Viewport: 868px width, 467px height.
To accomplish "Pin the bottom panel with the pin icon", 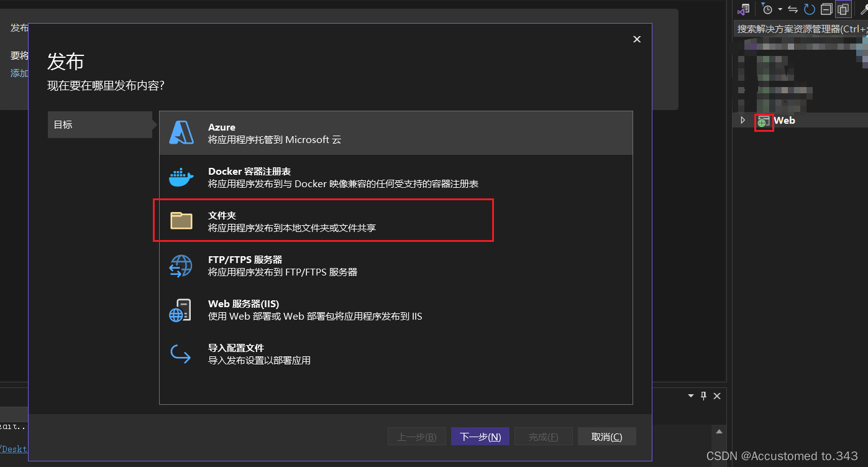I will 703,395.
